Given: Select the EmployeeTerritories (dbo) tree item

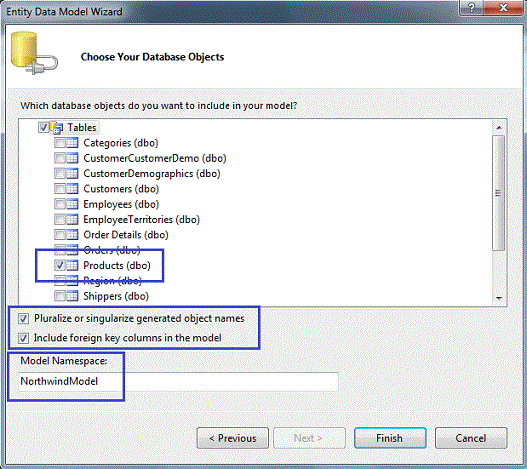Looking at the screenshot, I should (x=141, y=220).
